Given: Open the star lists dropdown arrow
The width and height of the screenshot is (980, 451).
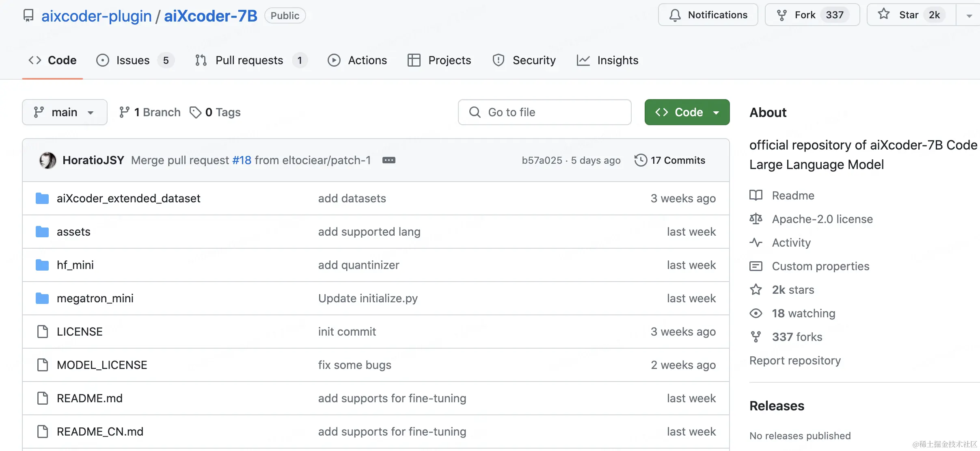Looking at the screenshot, I should pyautogui.click(x=969, y=16).
